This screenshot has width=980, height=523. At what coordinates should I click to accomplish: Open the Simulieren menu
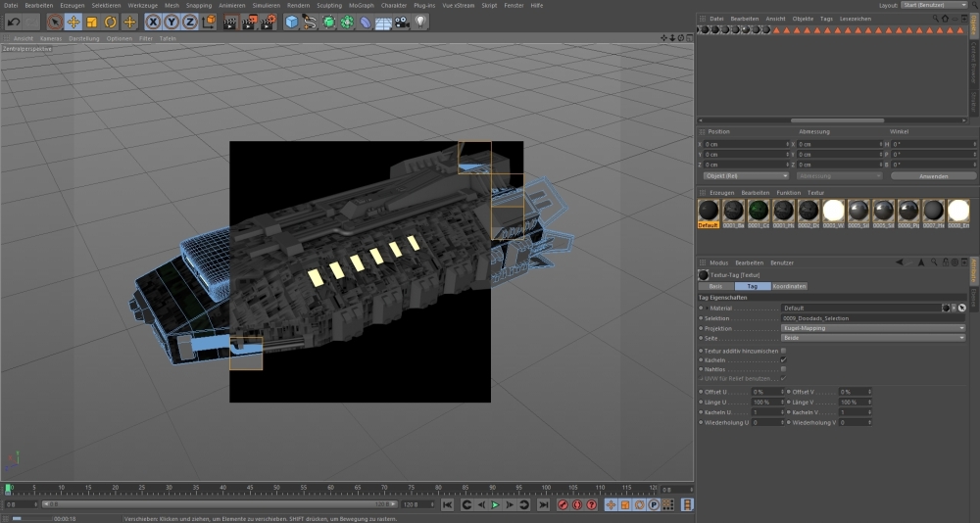(x=266, y=5)
